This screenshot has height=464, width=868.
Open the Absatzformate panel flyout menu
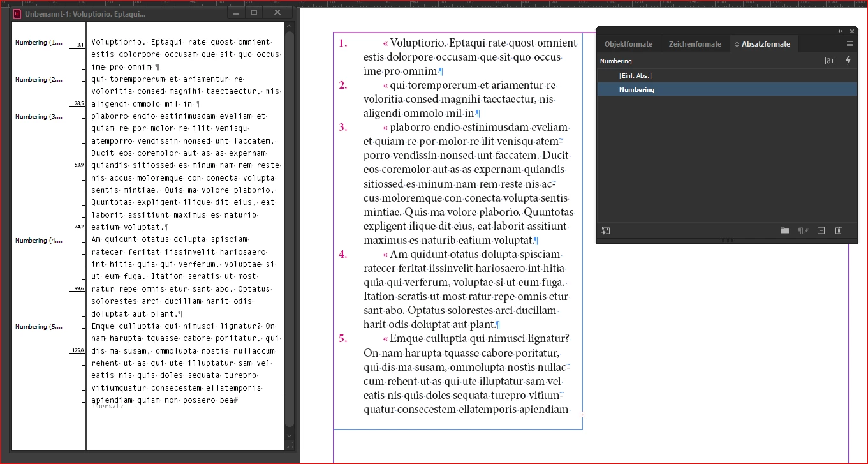(850, 44)
